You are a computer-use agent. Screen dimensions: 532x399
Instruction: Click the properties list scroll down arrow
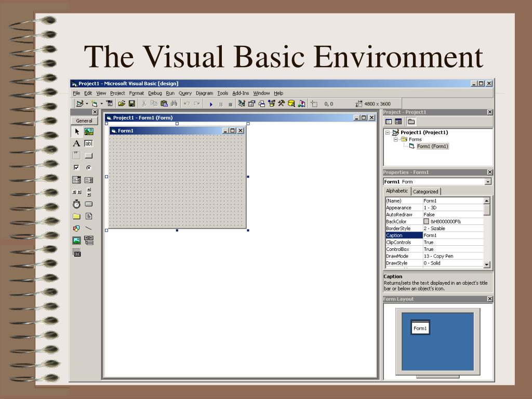tap(486, 264)
